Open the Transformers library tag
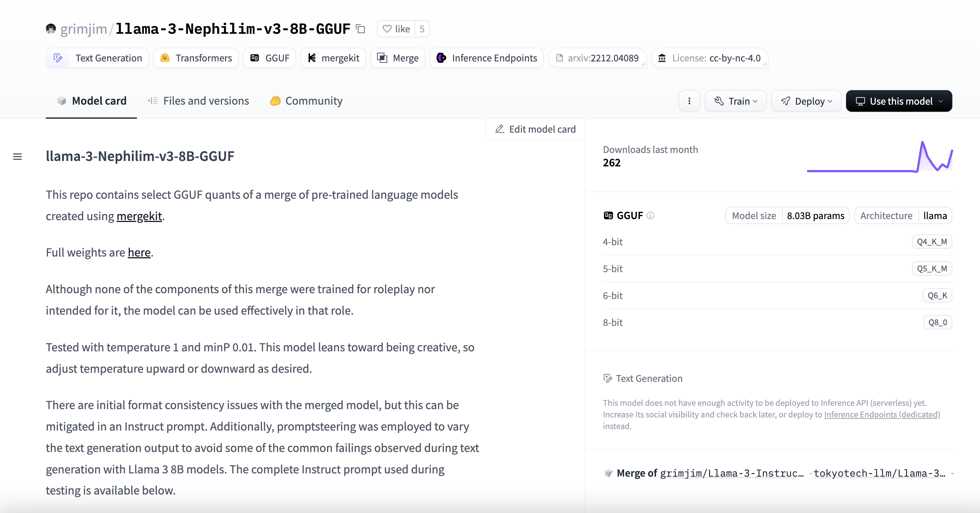This screenshot has width=980, height=513. [x=196, y=58]
